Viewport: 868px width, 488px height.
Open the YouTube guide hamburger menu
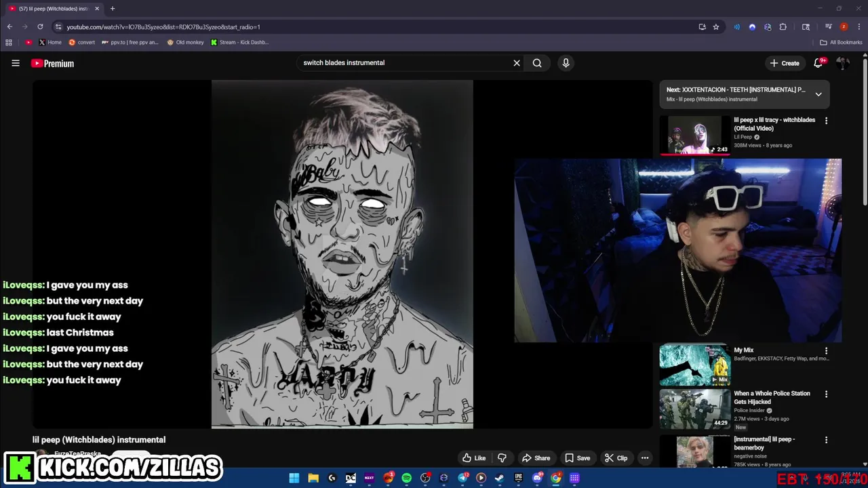(16, 63)
